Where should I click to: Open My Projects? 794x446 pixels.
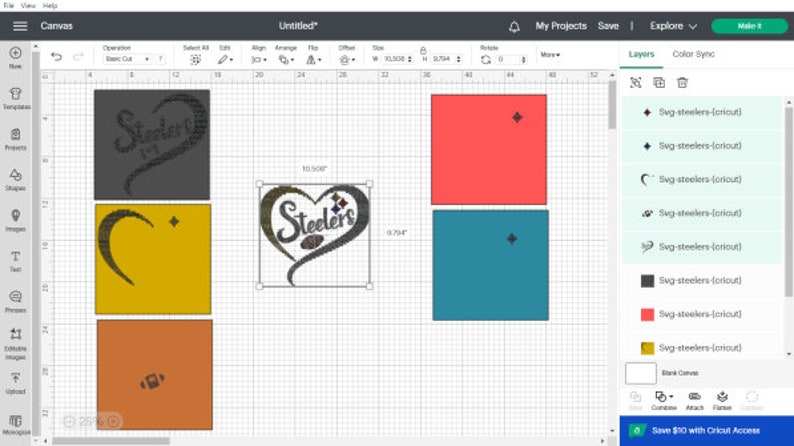click(561, 26)
